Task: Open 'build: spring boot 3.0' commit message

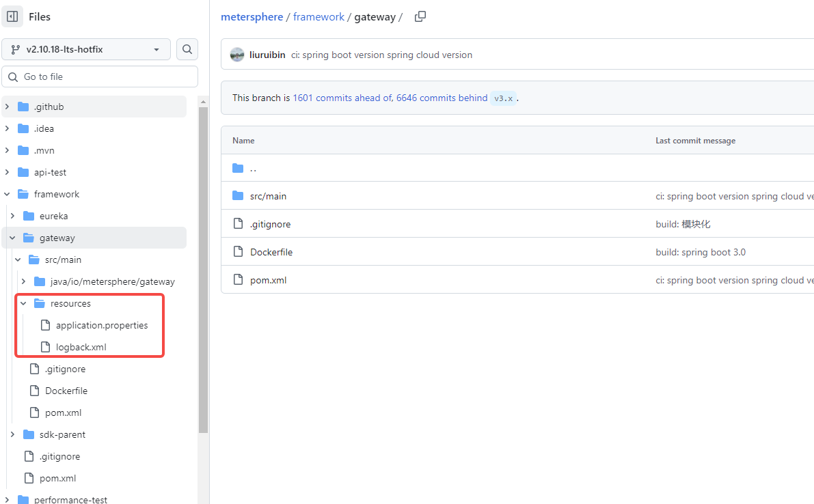Action: click(x=701, y=252)
